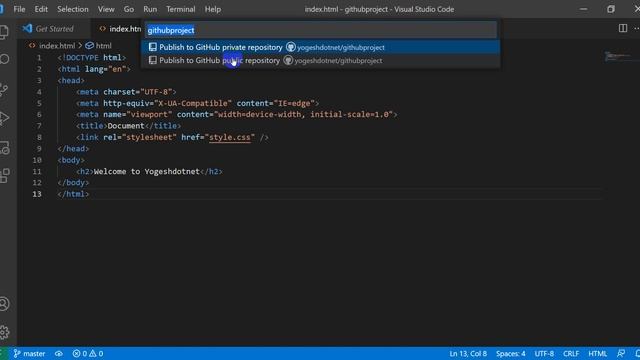Click the closing </html> tag
This screenshot has width=640, height=360.
tap(73, 194)
